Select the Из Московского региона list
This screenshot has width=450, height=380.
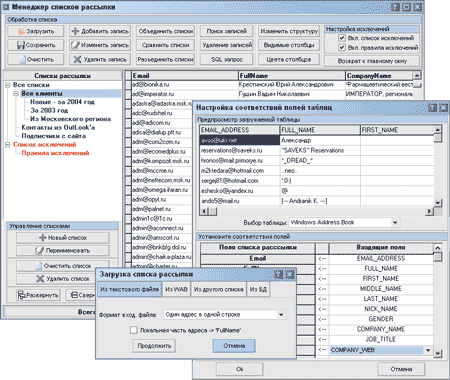[70, 119]
